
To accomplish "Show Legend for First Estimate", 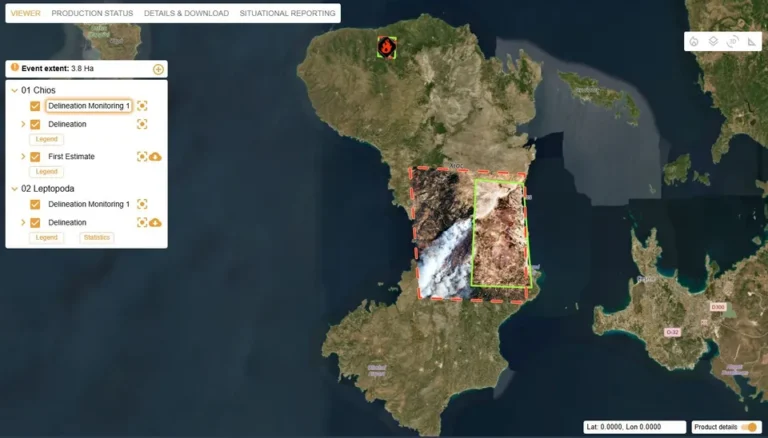I will 47,171.
